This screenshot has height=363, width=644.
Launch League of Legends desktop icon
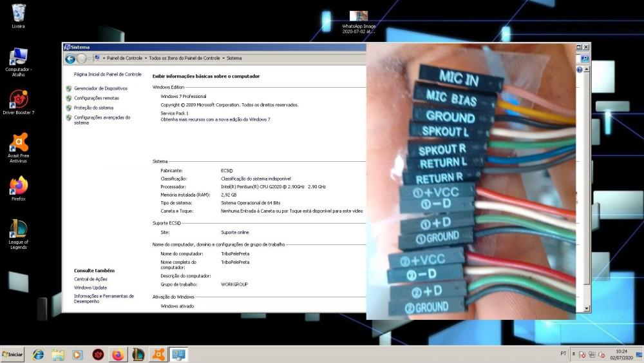18,233
